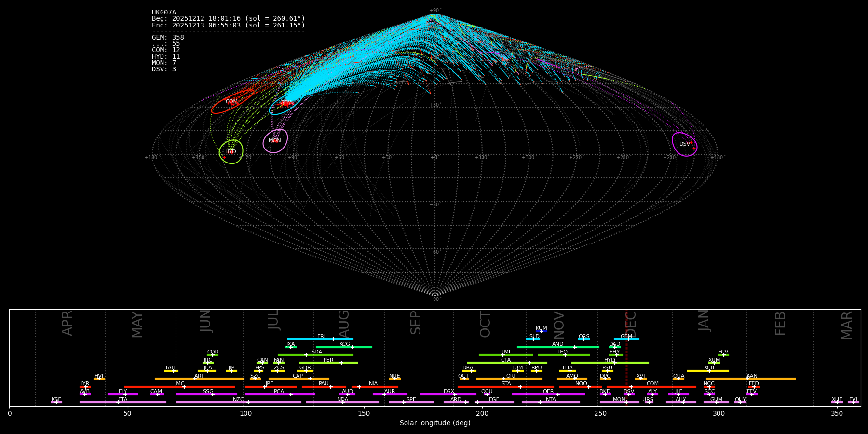Select the QUA shower marker in timeline
Viewport: 868px width, 434px height.
tap(678, 379)
